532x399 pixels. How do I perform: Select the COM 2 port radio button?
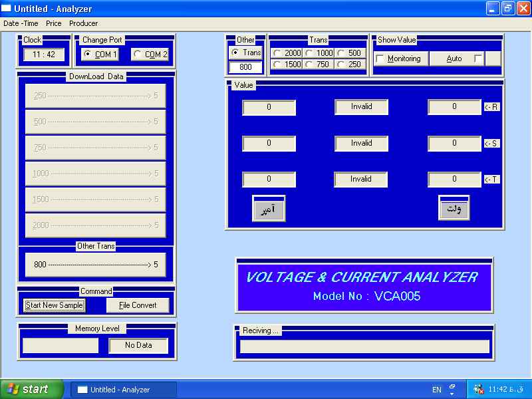coord(137,54)
